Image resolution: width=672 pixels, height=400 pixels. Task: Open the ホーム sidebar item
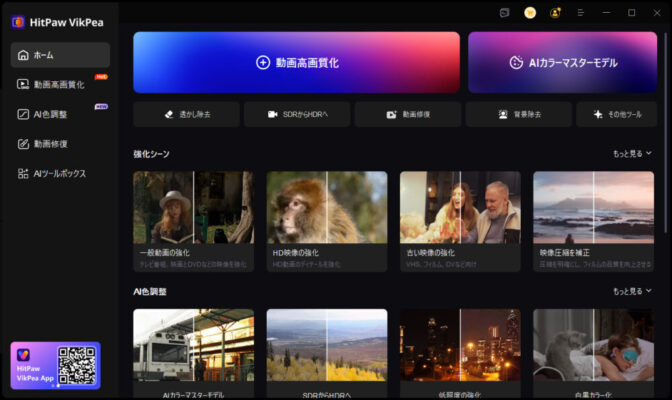click(60, 55)
